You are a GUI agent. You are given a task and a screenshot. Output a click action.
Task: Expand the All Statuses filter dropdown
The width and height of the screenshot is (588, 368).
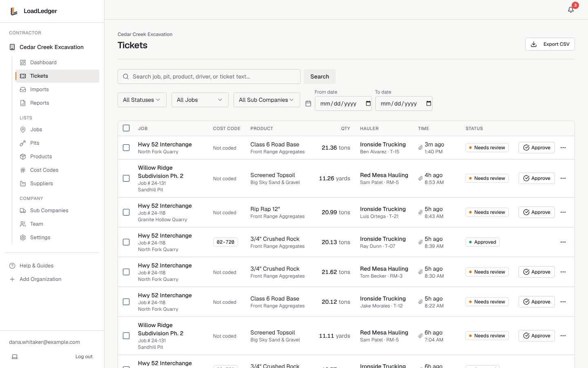142,100
